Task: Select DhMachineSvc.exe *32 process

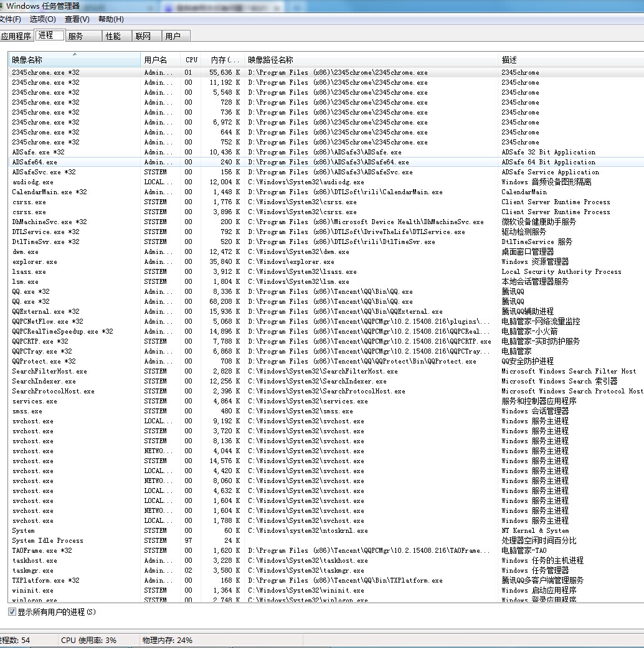Action: click(x=326, y=222)
